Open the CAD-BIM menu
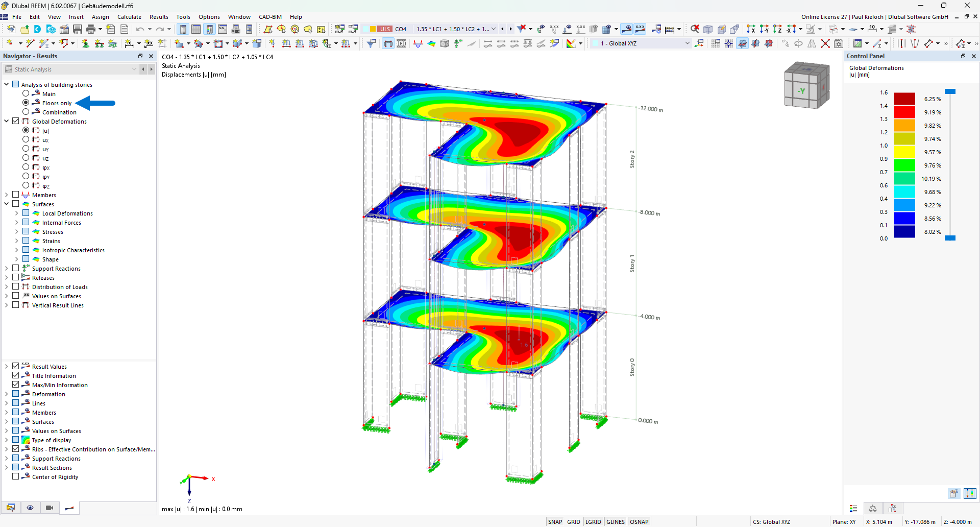This screenshot has height=527, width=980. pyautogui.click(x=270, y=16)
